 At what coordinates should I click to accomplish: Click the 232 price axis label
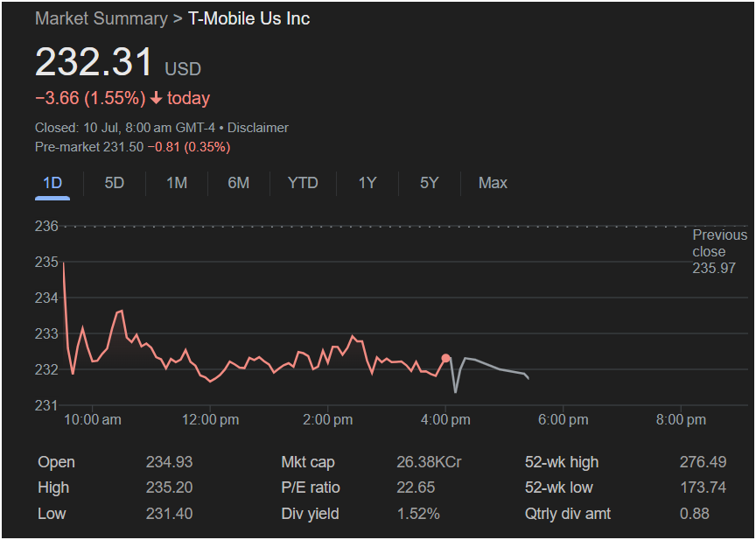click(46, 370)
